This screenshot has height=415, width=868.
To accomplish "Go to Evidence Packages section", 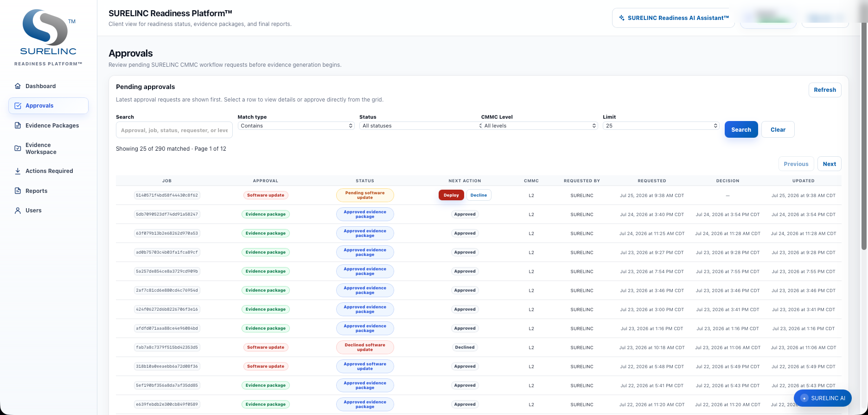I will click(48, 126).
